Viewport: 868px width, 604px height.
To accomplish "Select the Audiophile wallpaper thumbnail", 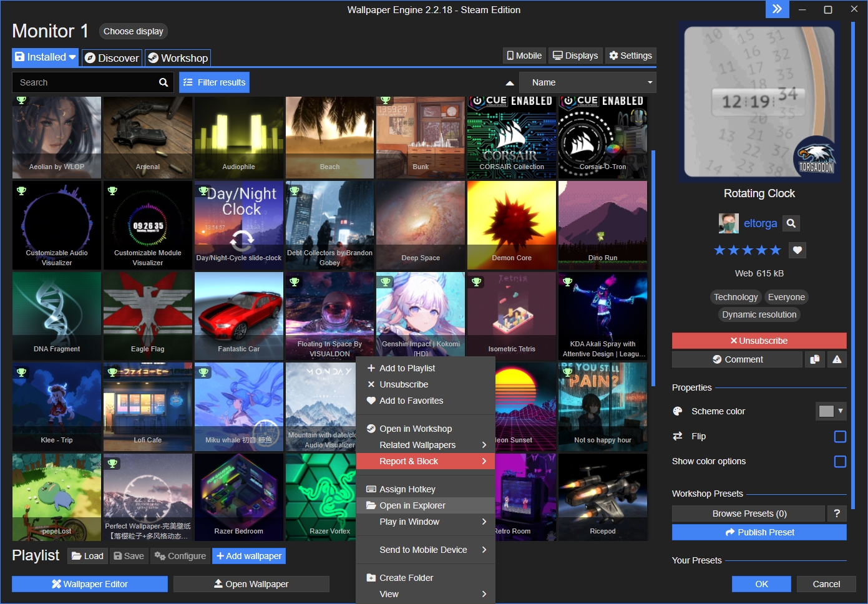I will 239,137.
